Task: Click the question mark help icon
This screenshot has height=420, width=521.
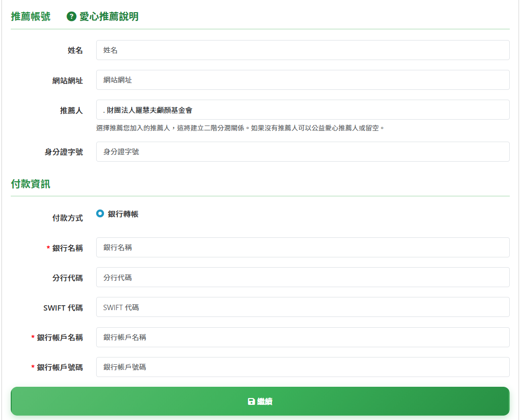Action: (x=71, y=17)
